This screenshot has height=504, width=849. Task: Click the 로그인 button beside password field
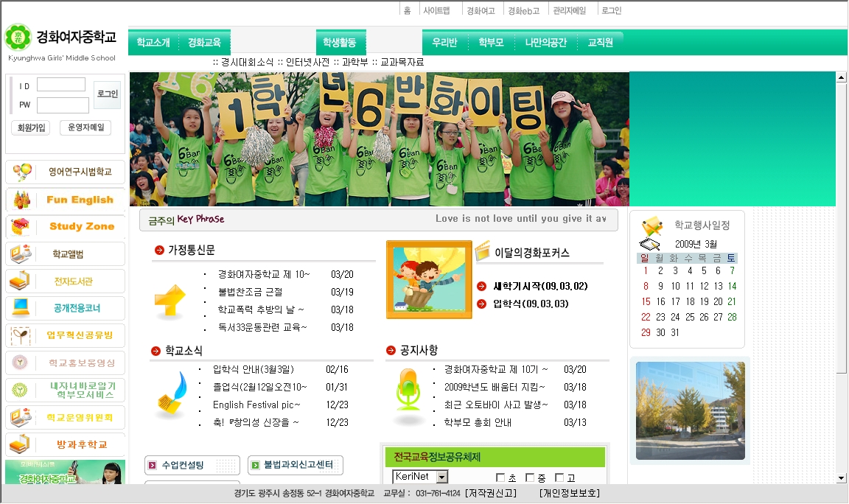[x=108, y=94]
